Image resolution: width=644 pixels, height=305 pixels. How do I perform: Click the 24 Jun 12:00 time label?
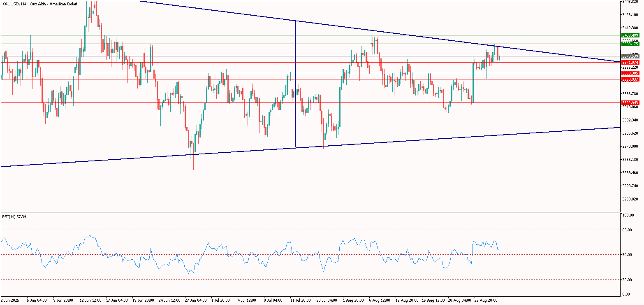169,300
